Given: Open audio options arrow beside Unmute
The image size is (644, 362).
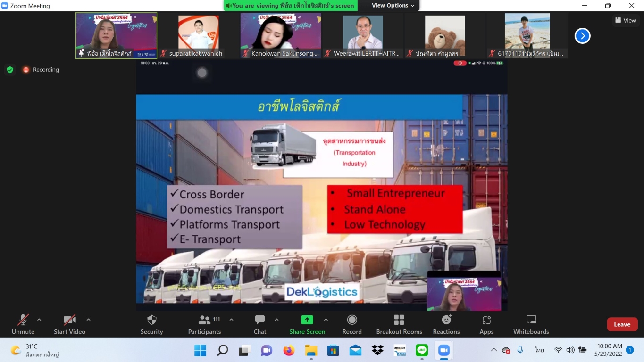Looking at the screenshot, I should [39, 320].
